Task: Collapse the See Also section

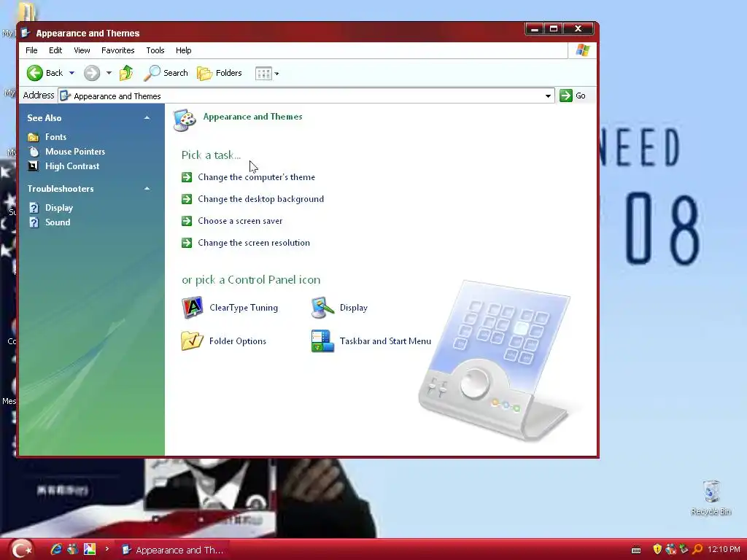Action: point(147,117)
